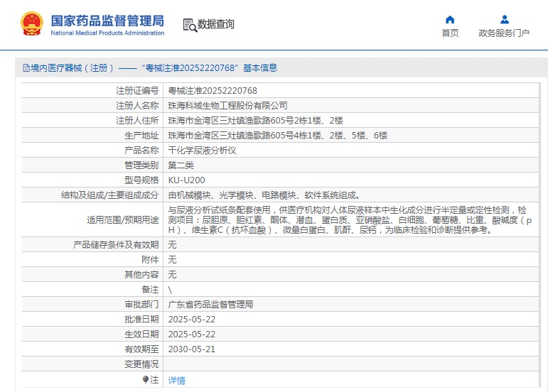Go to 首页 via the home icon
Image resolution: width=548 pixels, height=392 pixels.
[450, 19]
